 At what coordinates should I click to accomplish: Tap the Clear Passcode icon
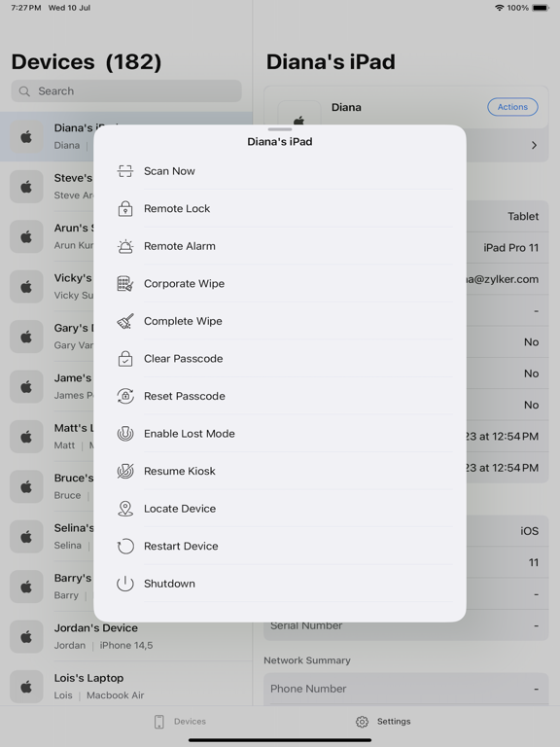tap(125, 359)
